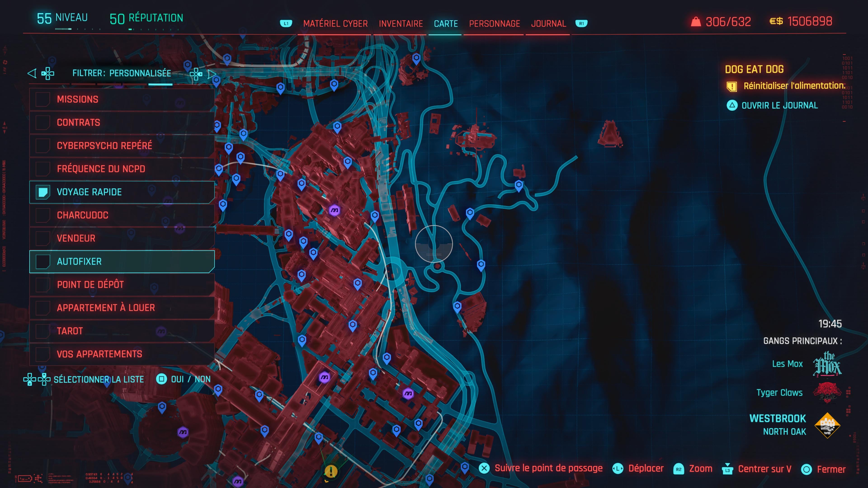Viewport: 868px width, 488px height.
Task: Click OUVRIR LE JOURNAL
Action: click(x=779, y=106)
